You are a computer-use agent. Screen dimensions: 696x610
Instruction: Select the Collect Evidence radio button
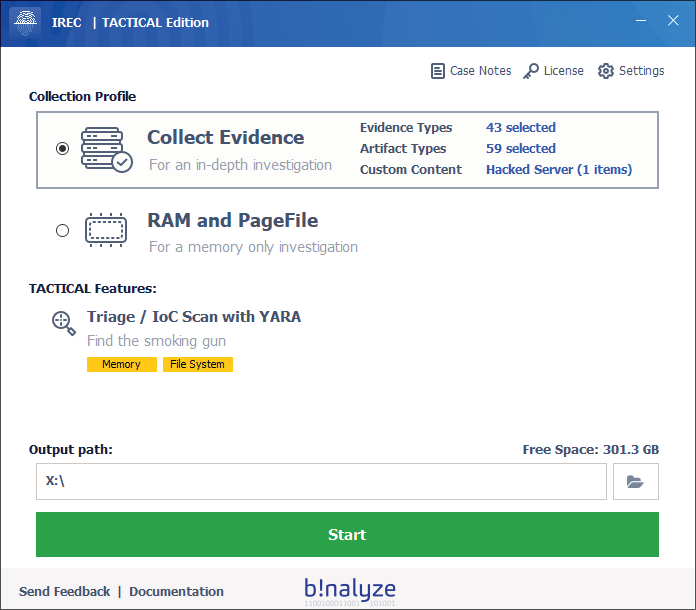click(x=63, y=148)
